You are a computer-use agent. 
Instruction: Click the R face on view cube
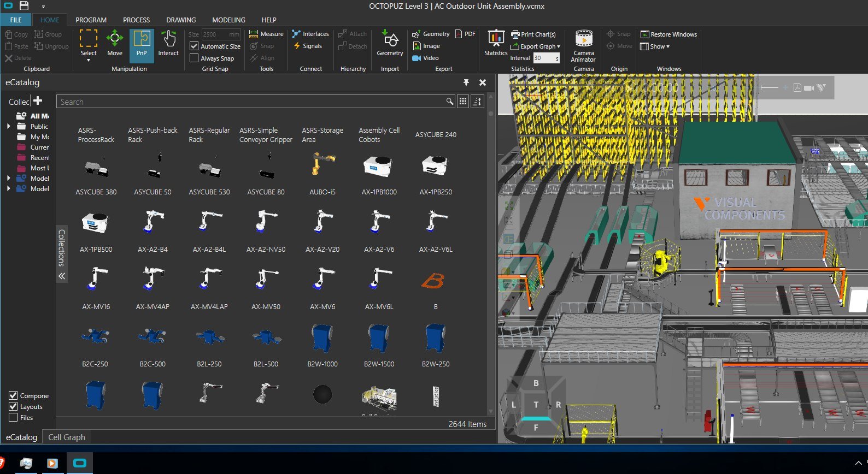pos(558,405)
